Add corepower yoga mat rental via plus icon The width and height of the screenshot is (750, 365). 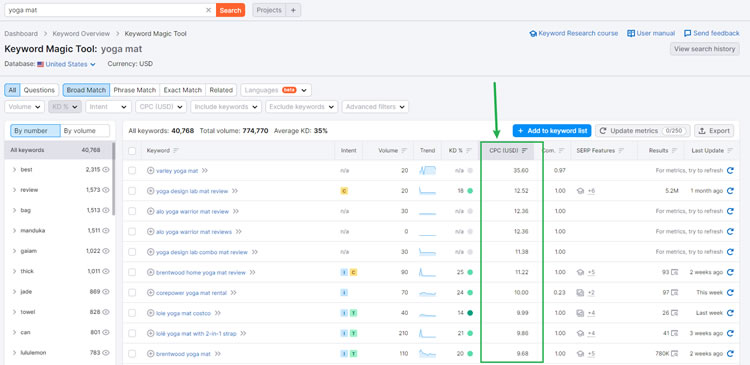[151, 292]
